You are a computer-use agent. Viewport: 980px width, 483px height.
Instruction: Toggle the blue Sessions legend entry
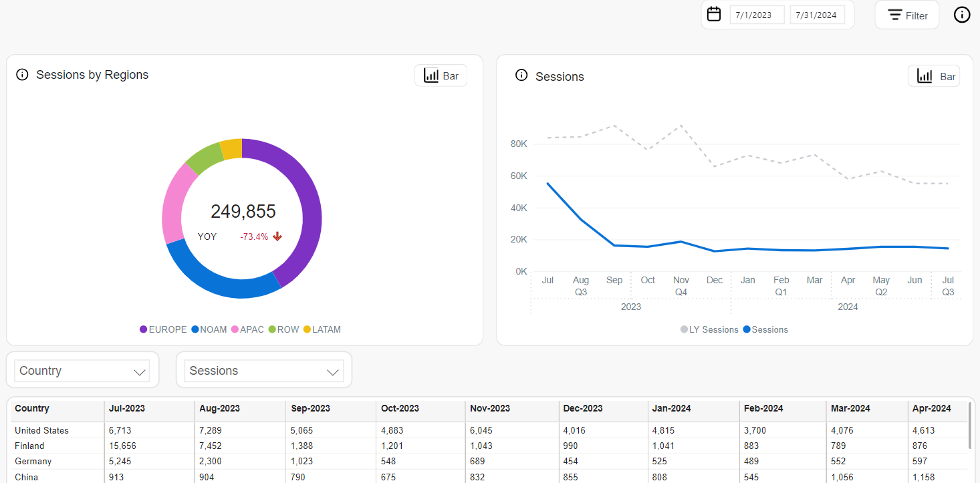click(x=765, y=329)
